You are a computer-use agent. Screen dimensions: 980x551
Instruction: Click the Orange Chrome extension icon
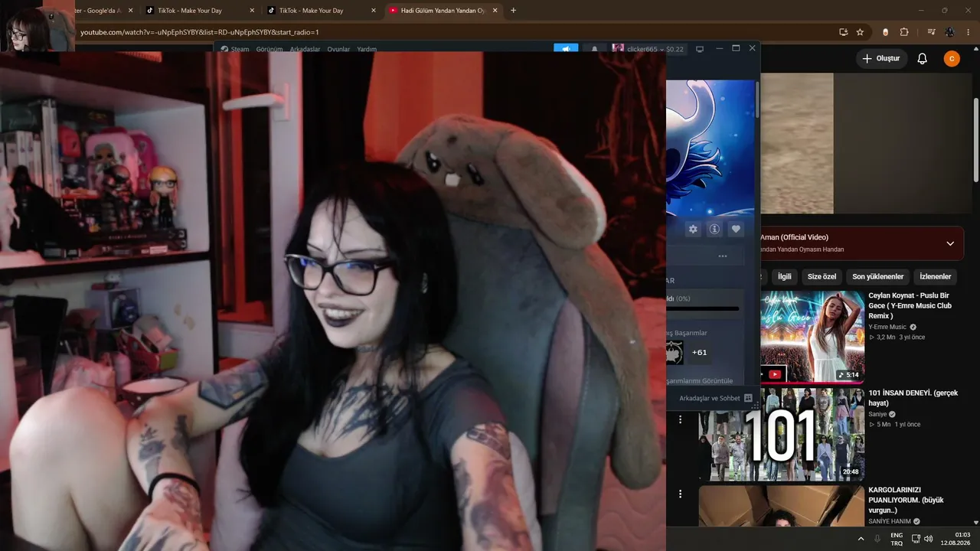point(885,32)
